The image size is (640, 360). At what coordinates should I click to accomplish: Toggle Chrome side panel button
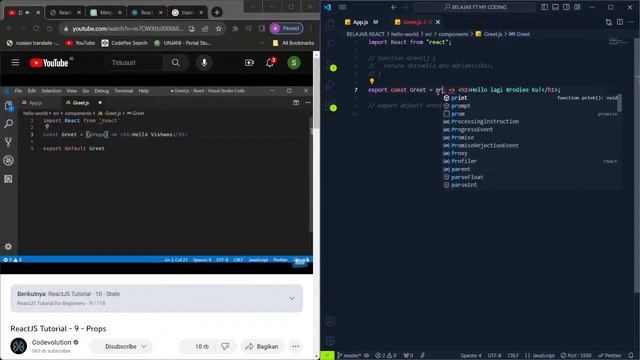[262, 28]
